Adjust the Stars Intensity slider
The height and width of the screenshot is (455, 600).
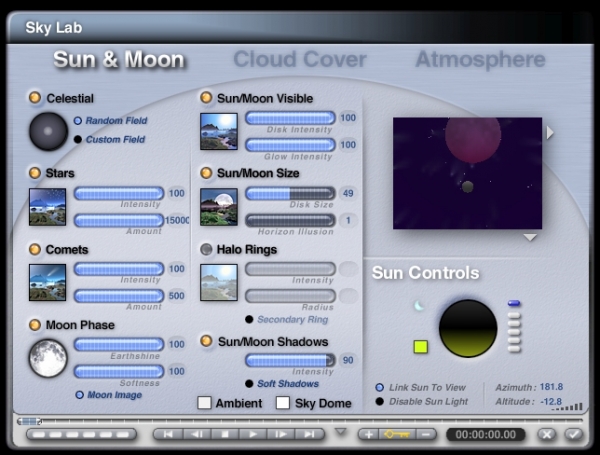tap(119, 193)
